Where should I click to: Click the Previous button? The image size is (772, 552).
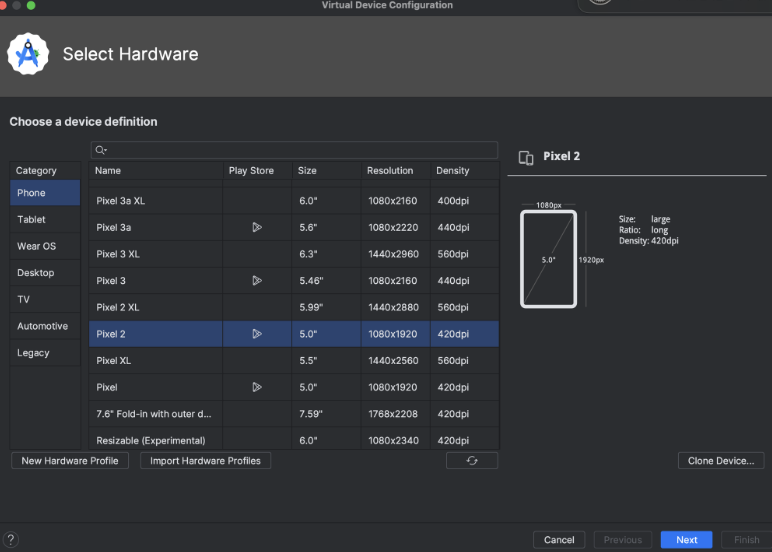pos(623,540)
